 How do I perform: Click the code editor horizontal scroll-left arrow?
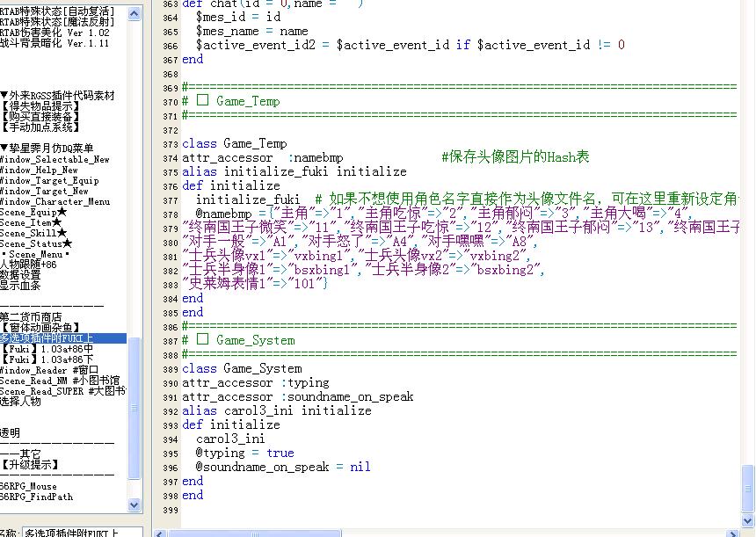[x=161, y=533]
